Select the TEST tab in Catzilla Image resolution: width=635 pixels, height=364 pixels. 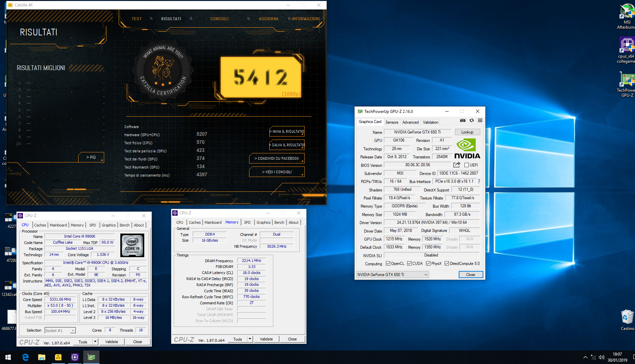click(x=137, y=19)
